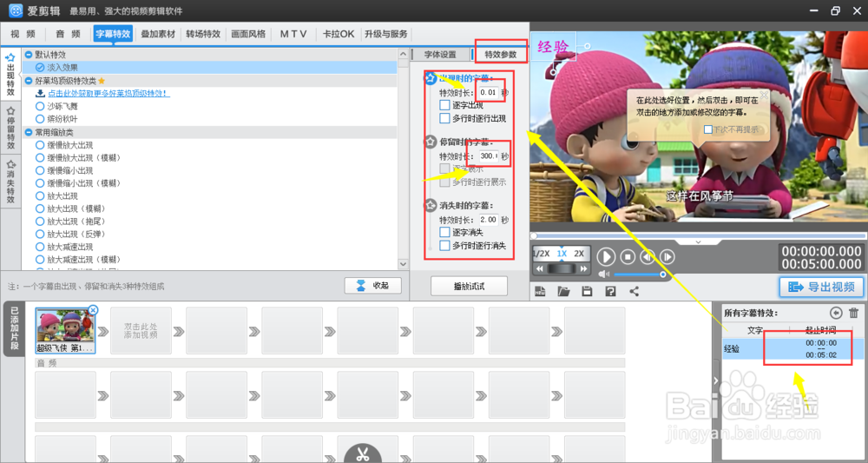Switch to the 消失特效 side tab
The height and width of the screenshot is (463, 868).
click(x=10, y=181)
